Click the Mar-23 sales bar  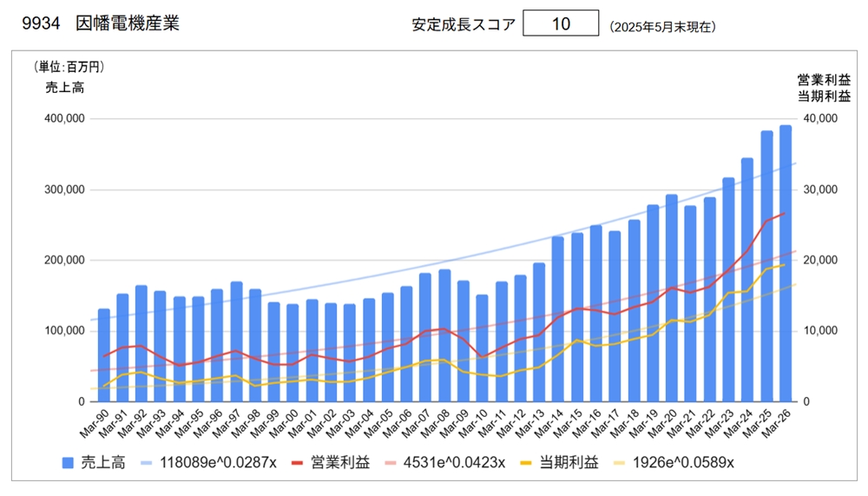pos(728,290)
